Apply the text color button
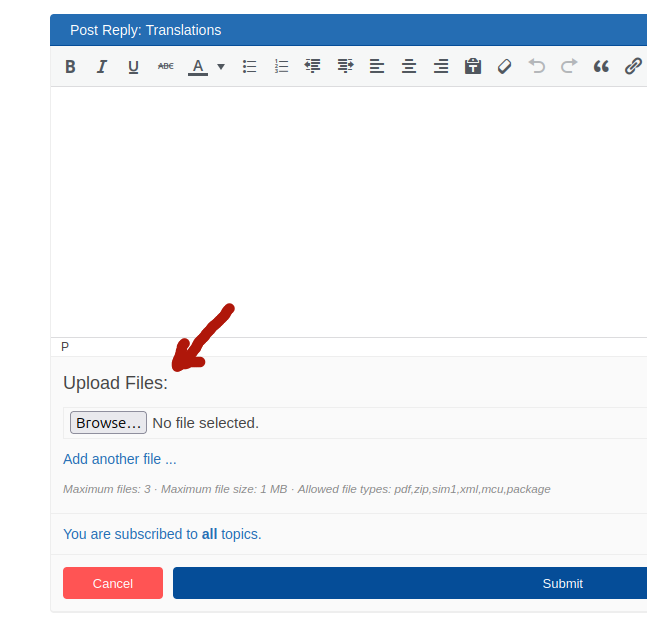 coord(198,67)
